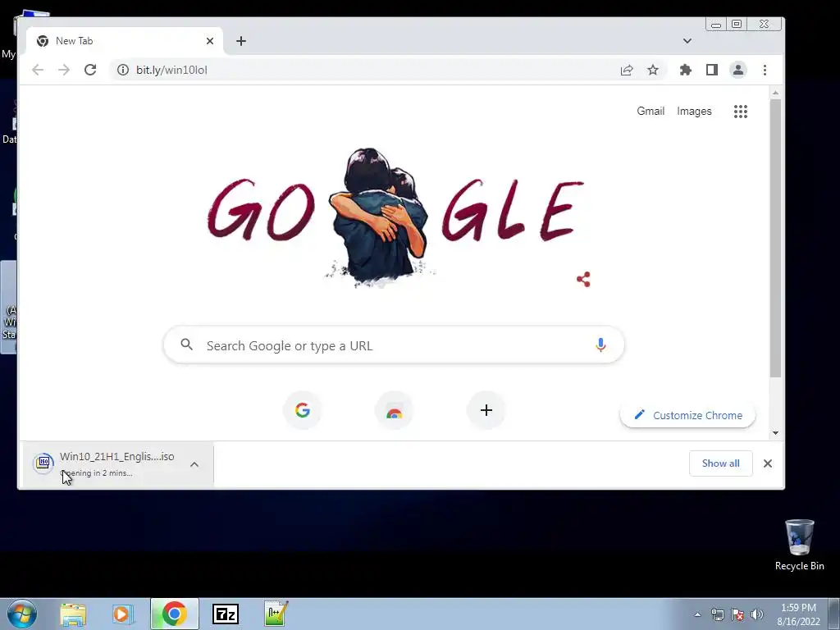Click the taskbar clock 1:59 PM

point(798,614)
